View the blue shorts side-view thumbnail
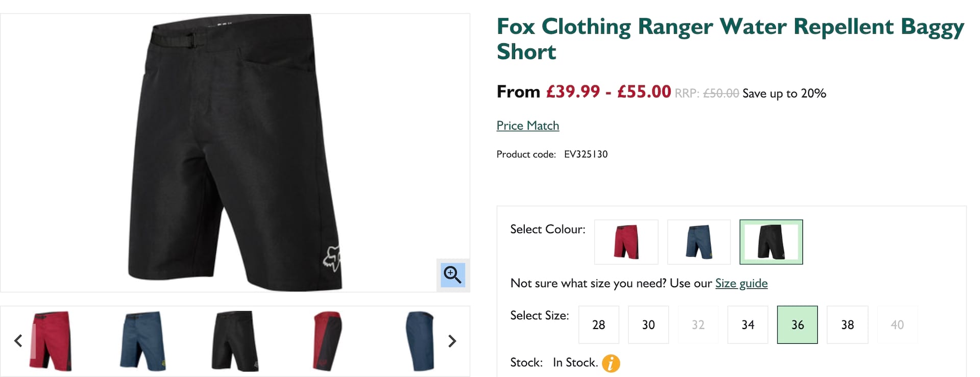The image size is (980, 377). (x=420, y=341)
